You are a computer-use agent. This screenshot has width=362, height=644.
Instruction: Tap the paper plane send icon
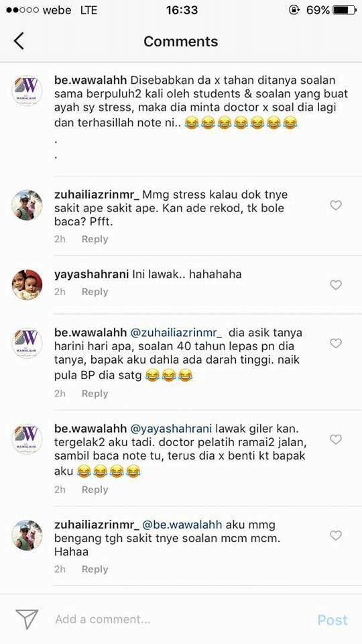point(27,619)
